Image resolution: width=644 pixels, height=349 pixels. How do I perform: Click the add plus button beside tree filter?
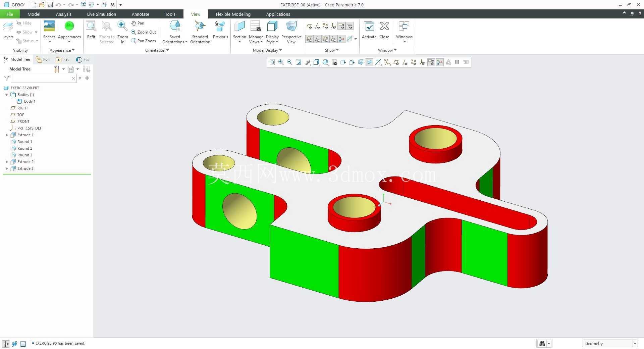click(87, 78)
